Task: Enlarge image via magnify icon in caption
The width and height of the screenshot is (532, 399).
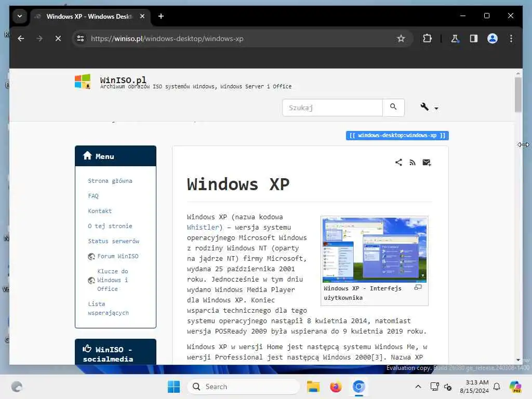Action: 418,287
